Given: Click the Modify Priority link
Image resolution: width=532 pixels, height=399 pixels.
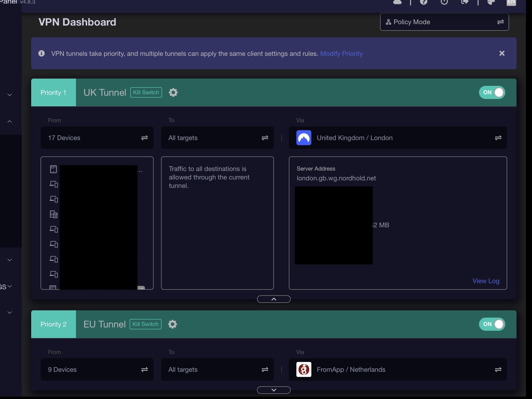Looking at the screenshot, I should [x=341, y=53].
